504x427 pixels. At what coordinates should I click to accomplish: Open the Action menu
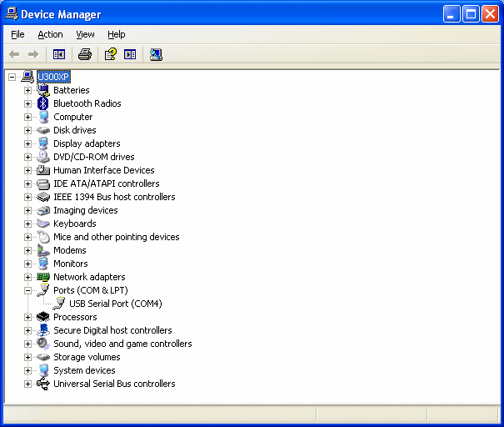pyautogui.click(x=50, y=34)
